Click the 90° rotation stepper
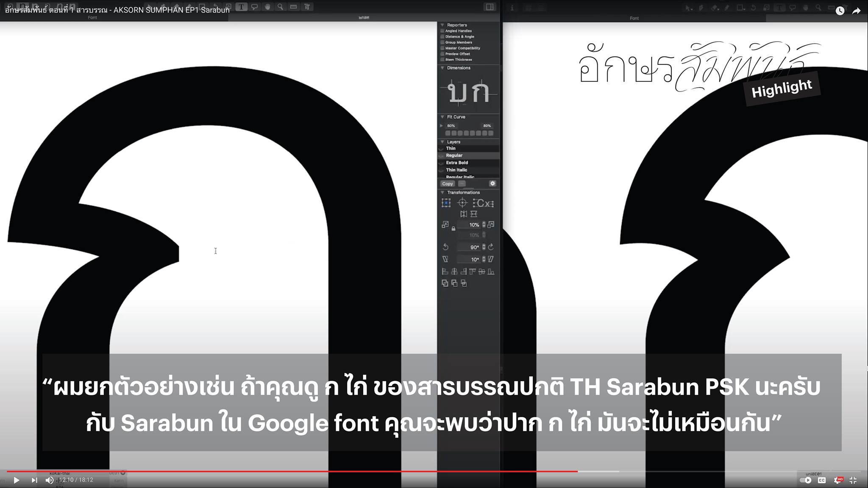This screenshot has width=868, height=488. point(484,247)
